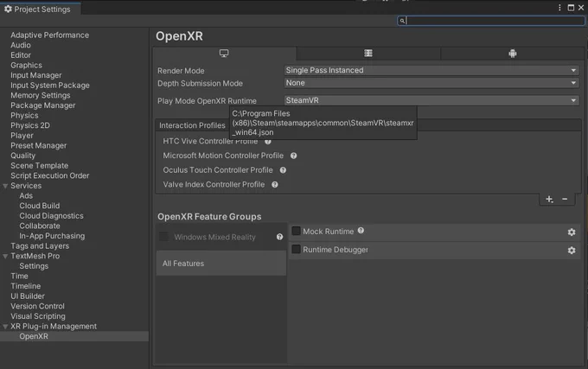Open Quality settings
The height and width of the screenshot is (369, 588).
[x=22, y=156]
